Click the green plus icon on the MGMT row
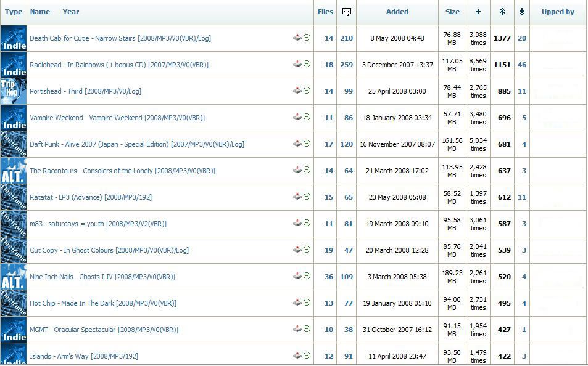The height and width of the screenshot is (366, 588). point(307,329)
